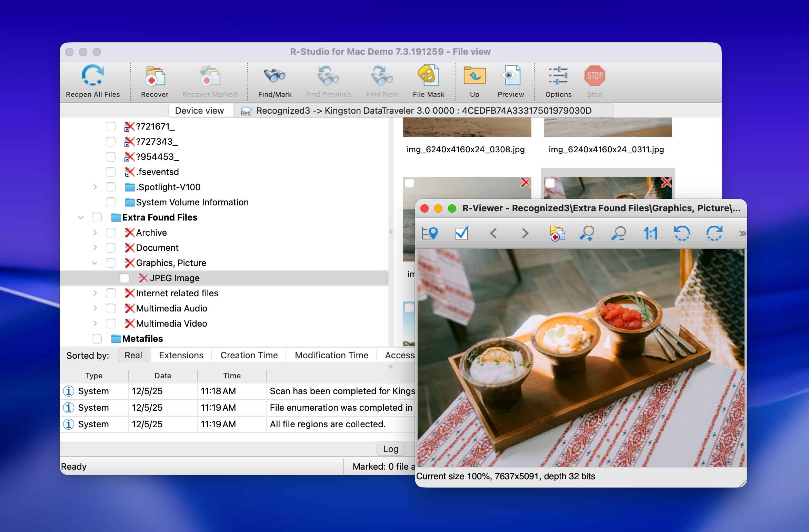Open the Options settings
The height and width of the screenshot is (532, 809).
tap(558, 75)
